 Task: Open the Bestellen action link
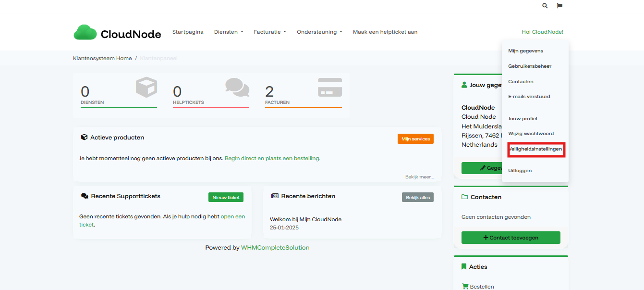click(482, 287)
